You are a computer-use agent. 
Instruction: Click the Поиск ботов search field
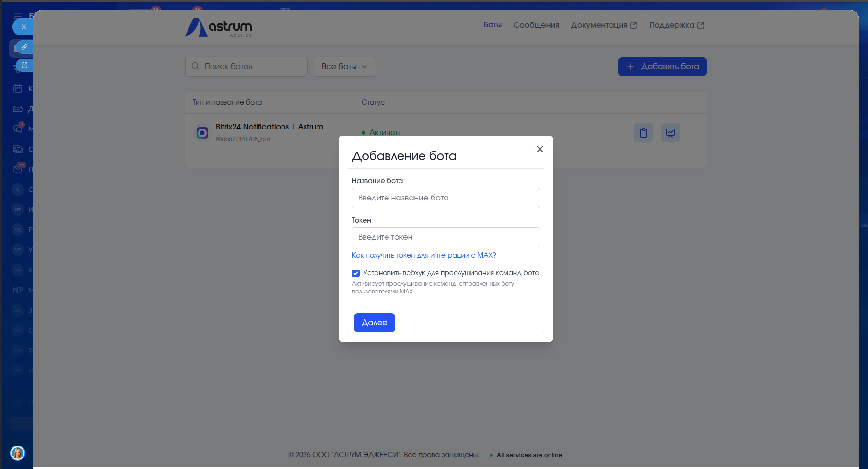[x=246, y=67]
